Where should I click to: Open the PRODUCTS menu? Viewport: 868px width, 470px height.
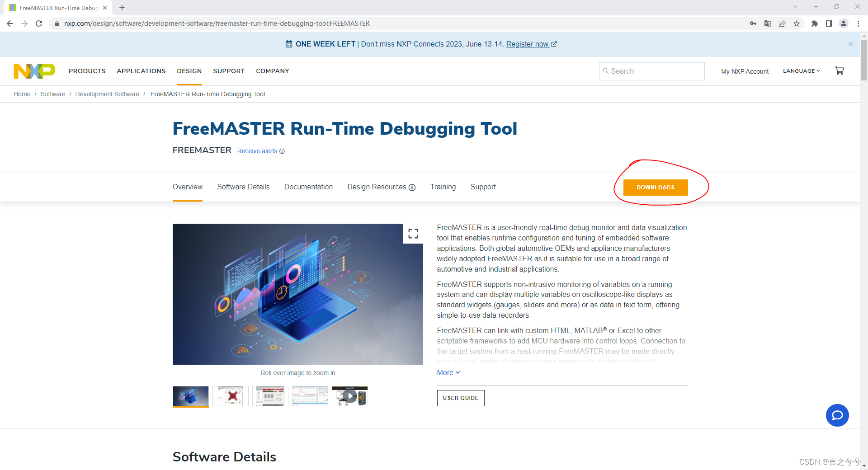click(x=87, y=71)
